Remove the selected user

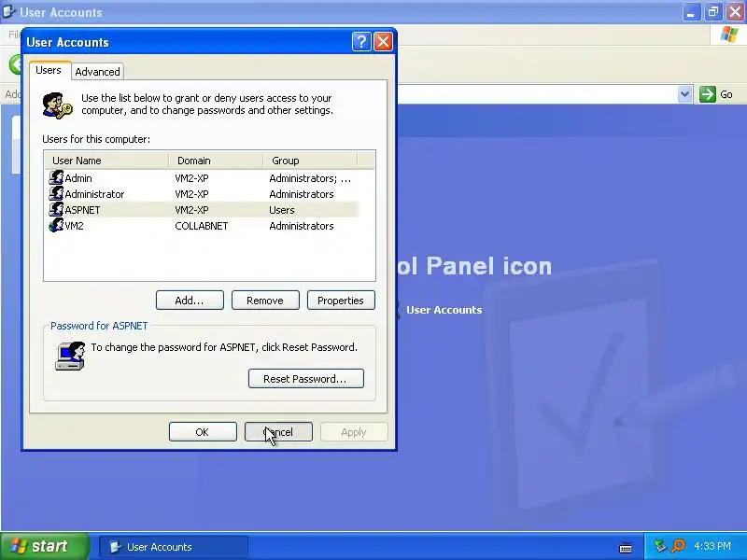[265, 301]
